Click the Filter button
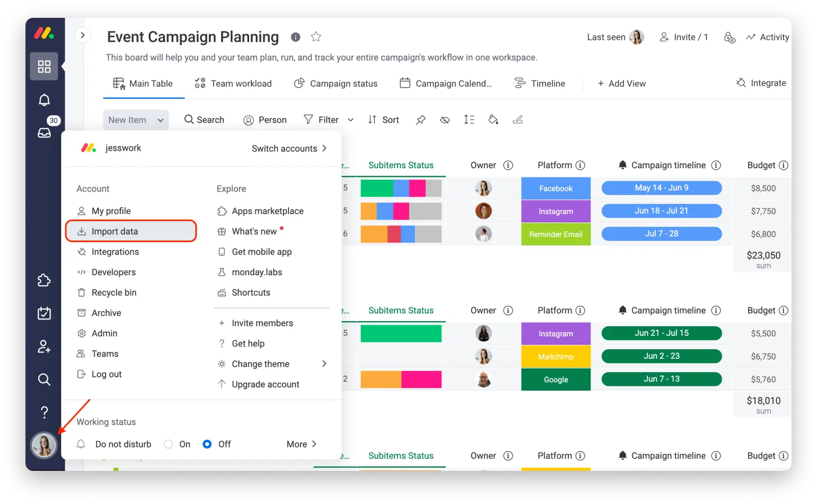The height and width of the screenshot is (504, 817). (x=321, y=120)
